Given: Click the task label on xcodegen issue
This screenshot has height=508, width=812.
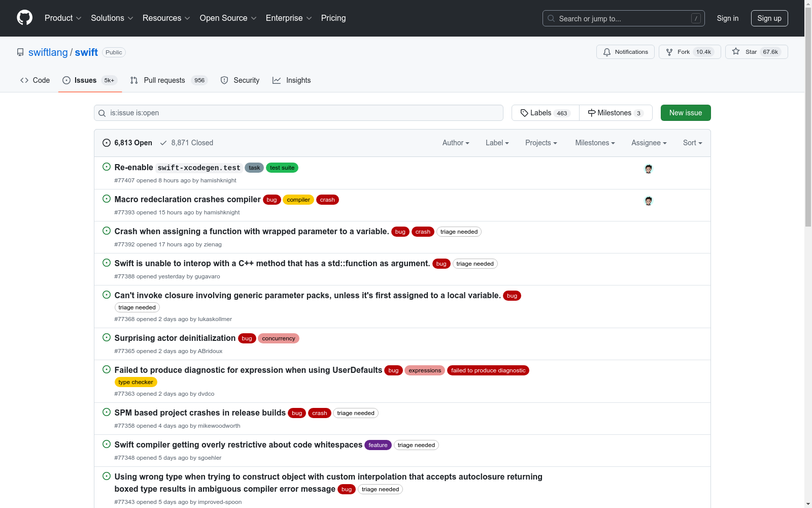Looking at the screenshot, I should (x=254, y=168).
